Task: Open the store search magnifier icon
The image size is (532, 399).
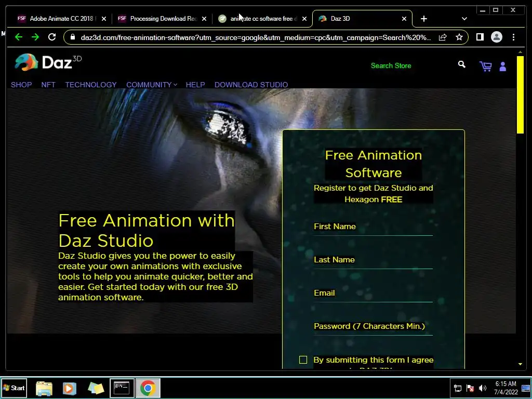Action: point(461,64)
